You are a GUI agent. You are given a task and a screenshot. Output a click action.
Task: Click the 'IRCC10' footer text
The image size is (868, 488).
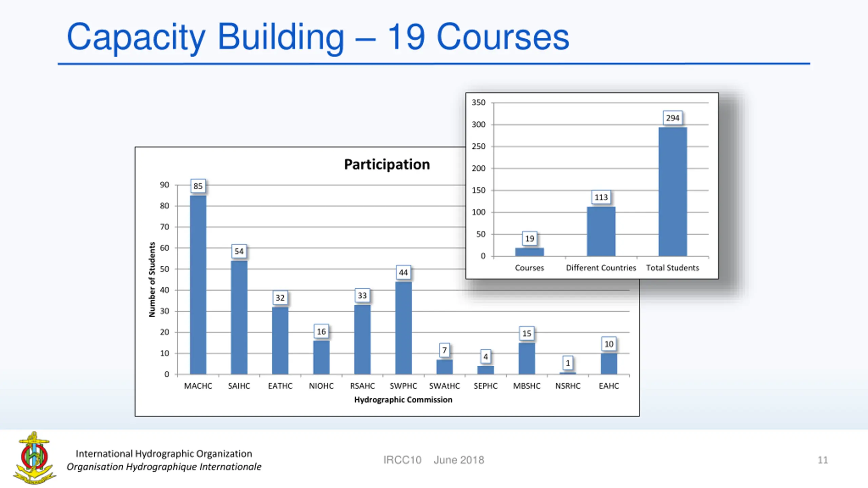point(402,460)
